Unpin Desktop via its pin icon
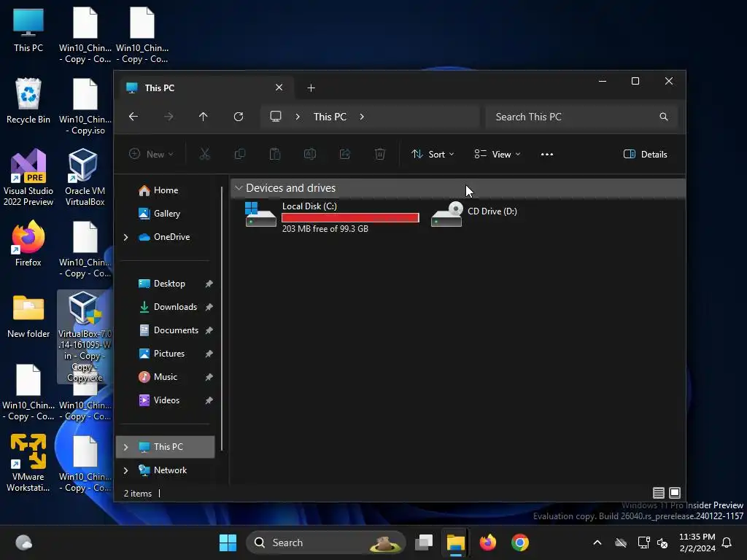The height and width of the screenshot is (560, 747). tap(209, 284)
